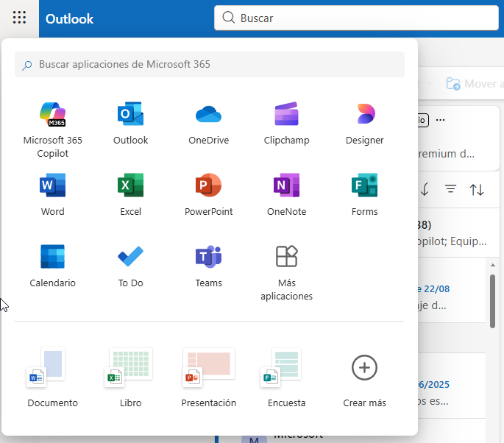Click the down arrow icon in the message list header
Screen dimensions: 504x443
pos(425,189)
